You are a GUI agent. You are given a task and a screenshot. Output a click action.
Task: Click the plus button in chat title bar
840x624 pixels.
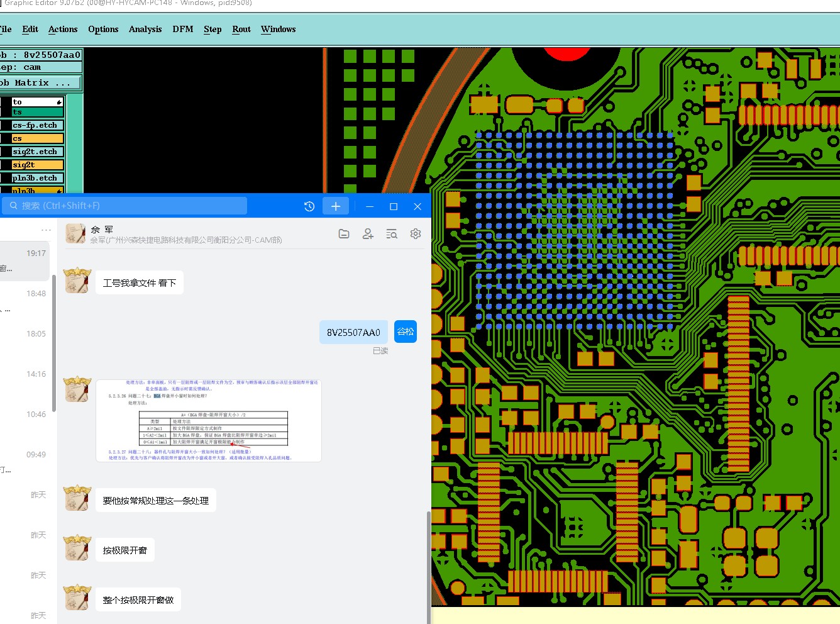(x=336, y=206)
